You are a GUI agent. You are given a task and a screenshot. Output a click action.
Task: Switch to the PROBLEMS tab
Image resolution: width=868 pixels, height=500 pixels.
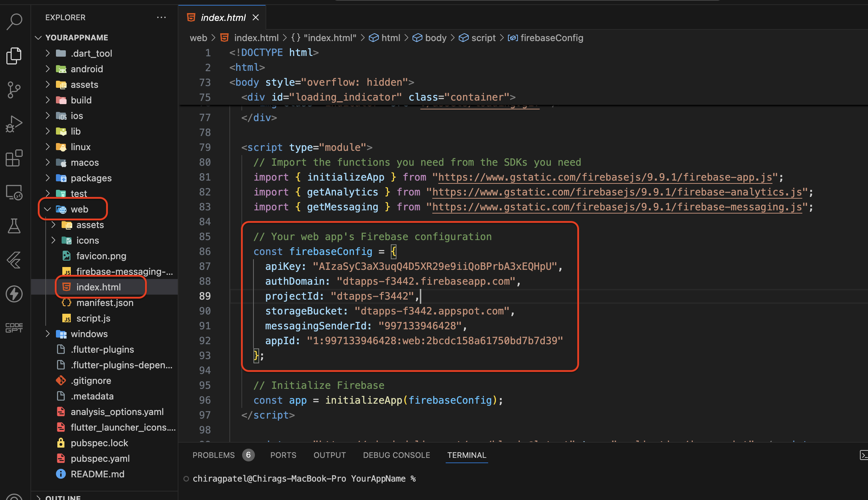click(213, 455)
